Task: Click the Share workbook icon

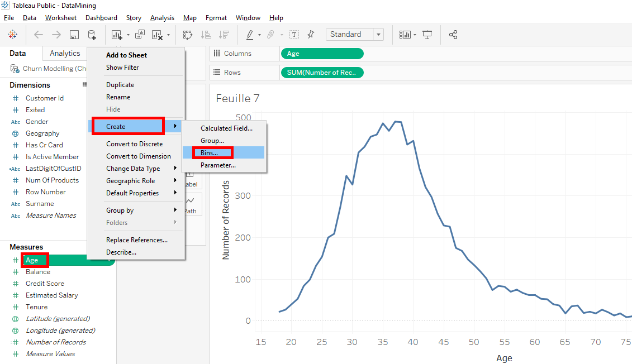Action: pos(453,34)
